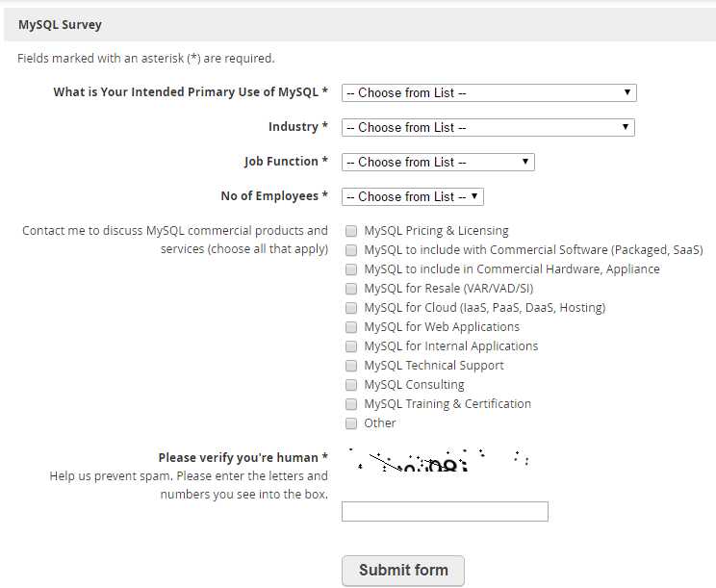Click the Industry dropdown arrow
716x588 pixels.
(x=626, y=126)
